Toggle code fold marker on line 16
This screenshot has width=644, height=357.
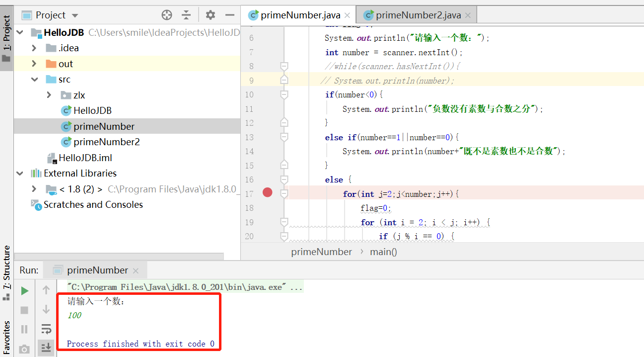[284, 179]
